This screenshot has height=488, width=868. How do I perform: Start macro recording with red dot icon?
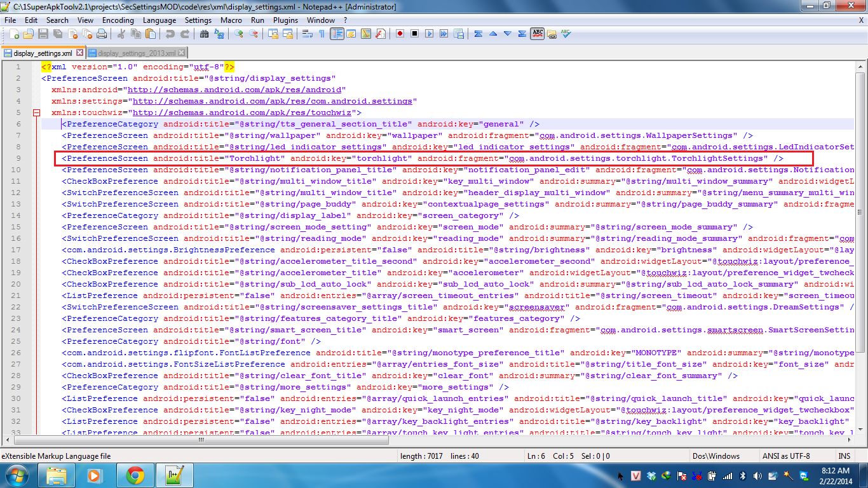click(x=400, y=34)
